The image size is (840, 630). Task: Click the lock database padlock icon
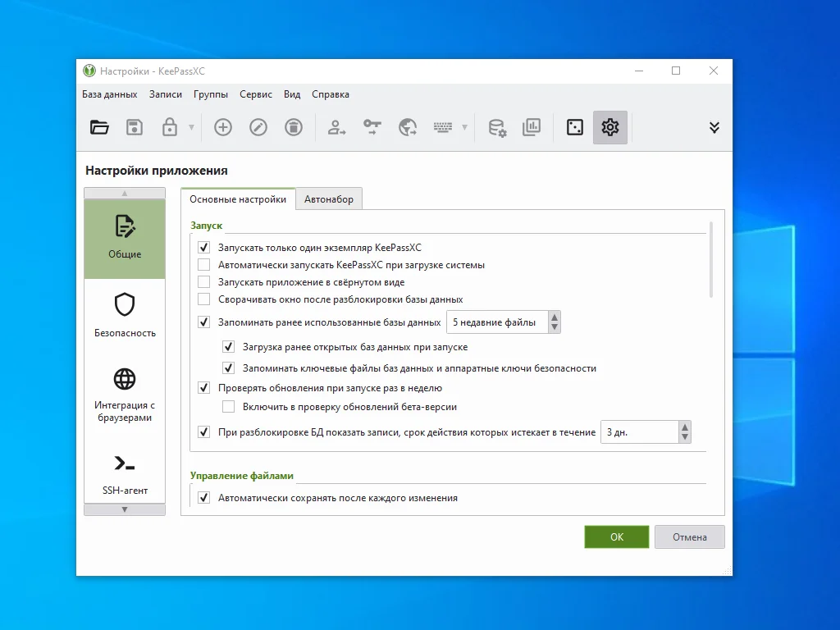169,127
